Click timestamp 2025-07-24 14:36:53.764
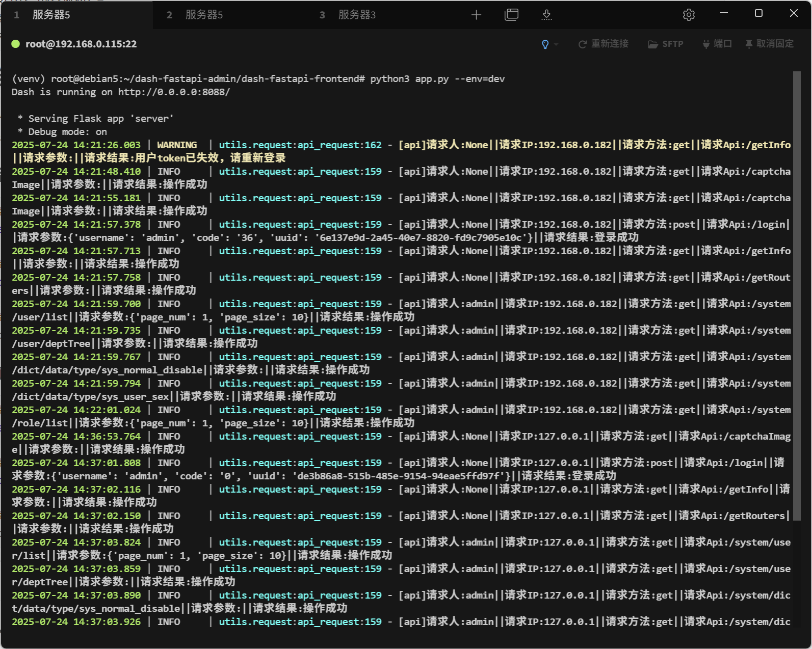Screen dimensions: 812x649 [76, 436]
